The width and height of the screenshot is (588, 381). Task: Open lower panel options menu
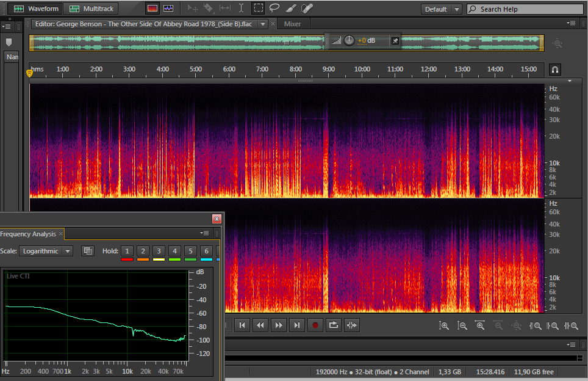(571, 344)
